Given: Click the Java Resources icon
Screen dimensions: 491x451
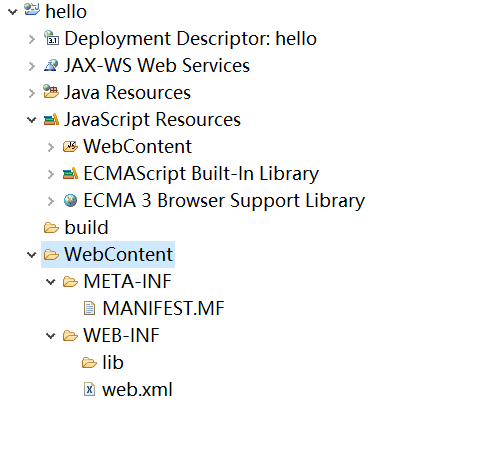Looking at the screenshot, I should coord(51,91).
